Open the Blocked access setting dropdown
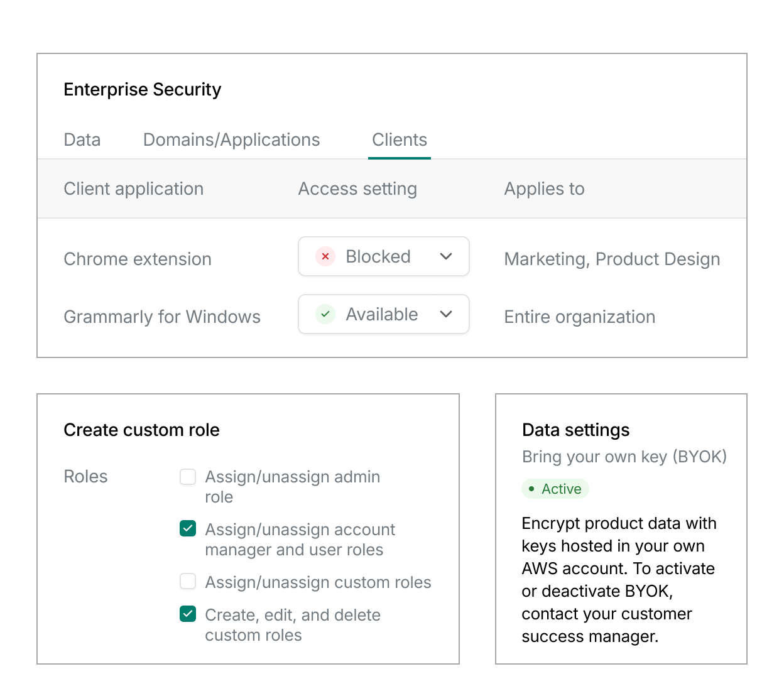The image size is (784, 696). (383, 256)
